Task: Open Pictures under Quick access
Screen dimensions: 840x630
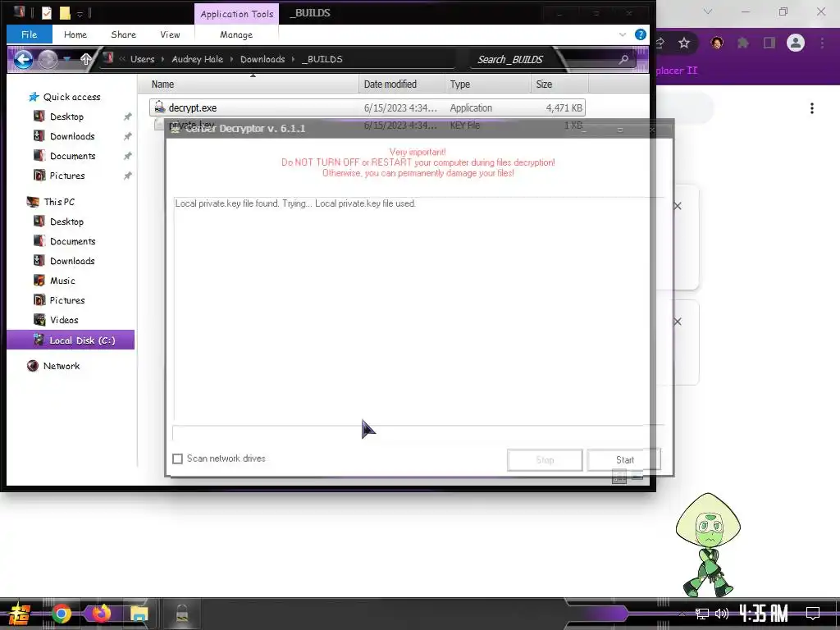Action: [67, 176]
